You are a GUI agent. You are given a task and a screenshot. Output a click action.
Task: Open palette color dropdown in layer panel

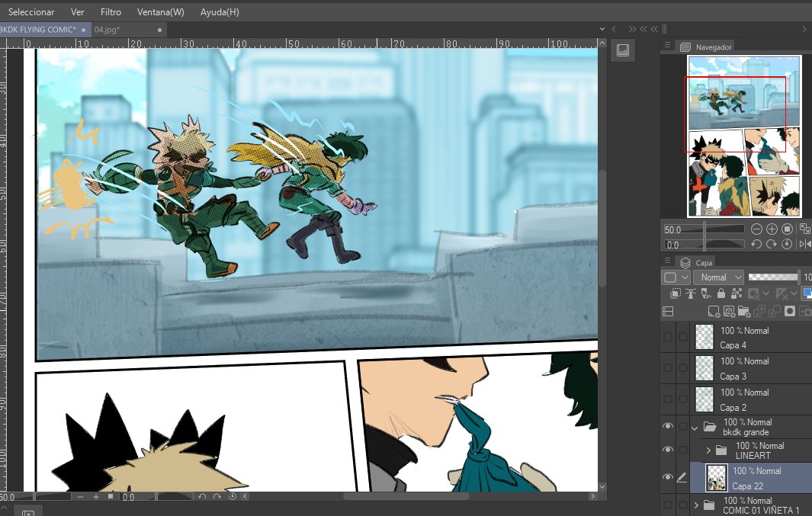coord(676,277)
